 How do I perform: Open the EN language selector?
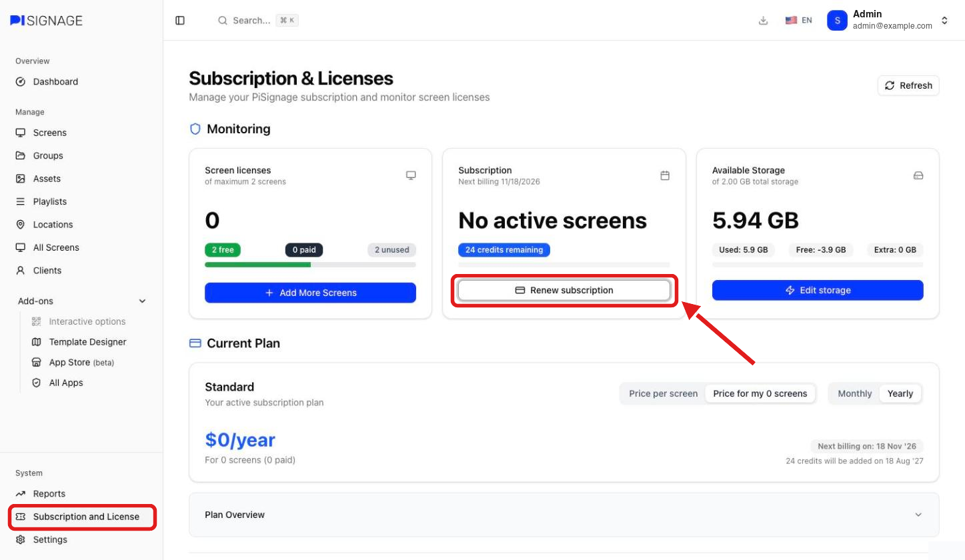click(x=798, y=21)
